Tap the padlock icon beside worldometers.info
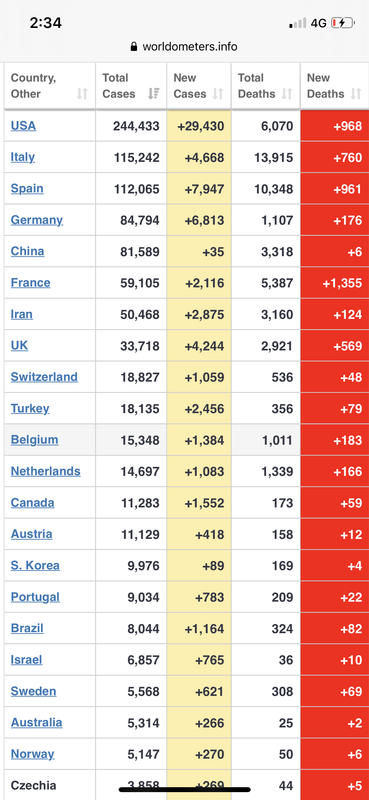This screenshot has width=369, height=800. click(x=134, y=47)
